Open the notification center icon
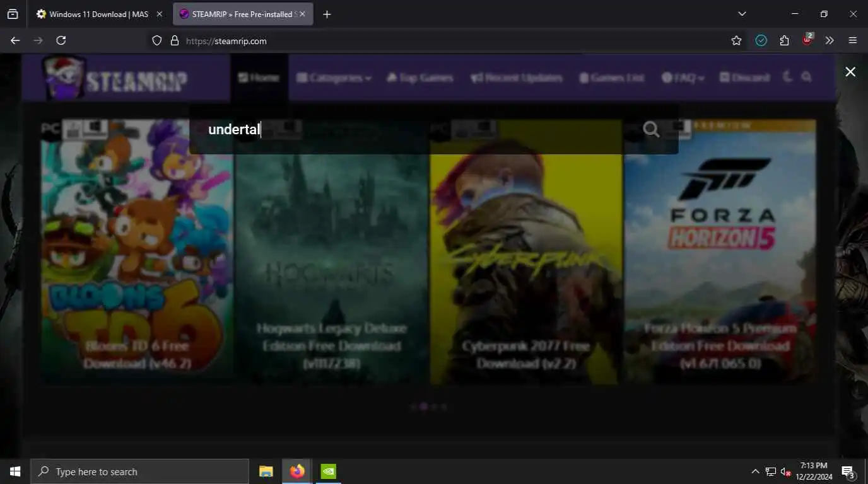Image resolution: width=868 pixels, height=484 pixels. [x=848, y=471]
